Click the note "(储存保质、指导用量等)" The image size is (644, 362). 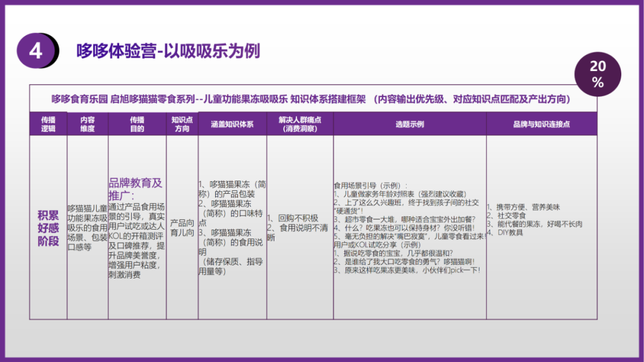(x=231, y=266)
